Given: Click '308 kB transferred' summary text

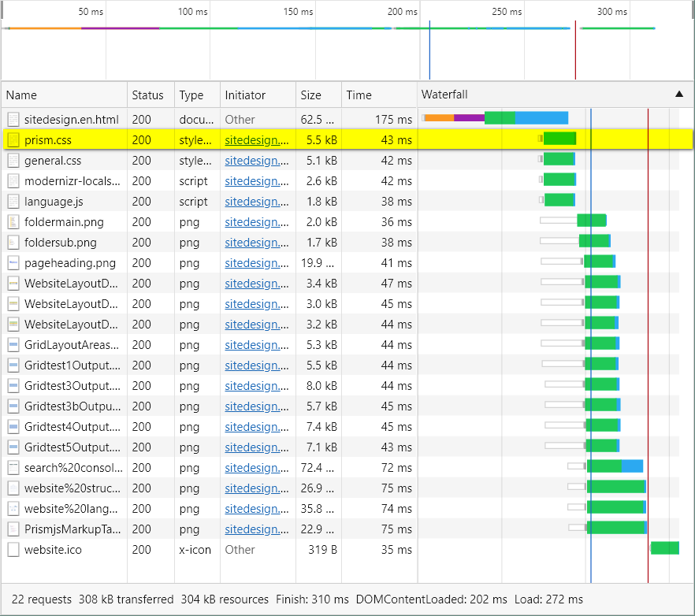Looking at the screenshot, I should (126, 599).
